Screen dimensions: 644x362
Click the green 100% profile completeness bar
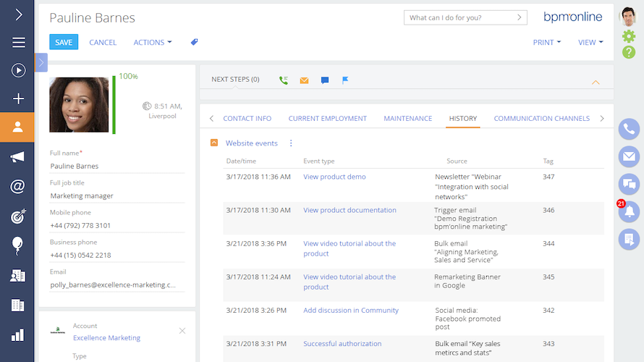pos(114,104)
